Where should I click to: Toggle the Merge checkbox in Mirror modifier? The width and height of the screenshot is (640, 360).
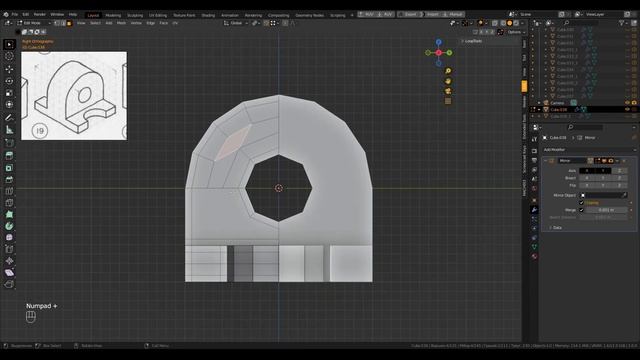[x=582, y=210]
